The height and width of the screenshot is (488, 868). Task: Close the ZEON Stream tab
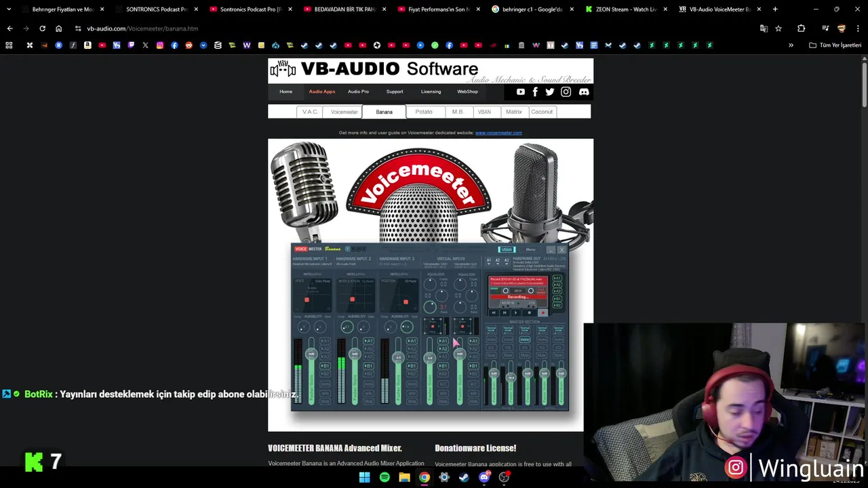665,9
